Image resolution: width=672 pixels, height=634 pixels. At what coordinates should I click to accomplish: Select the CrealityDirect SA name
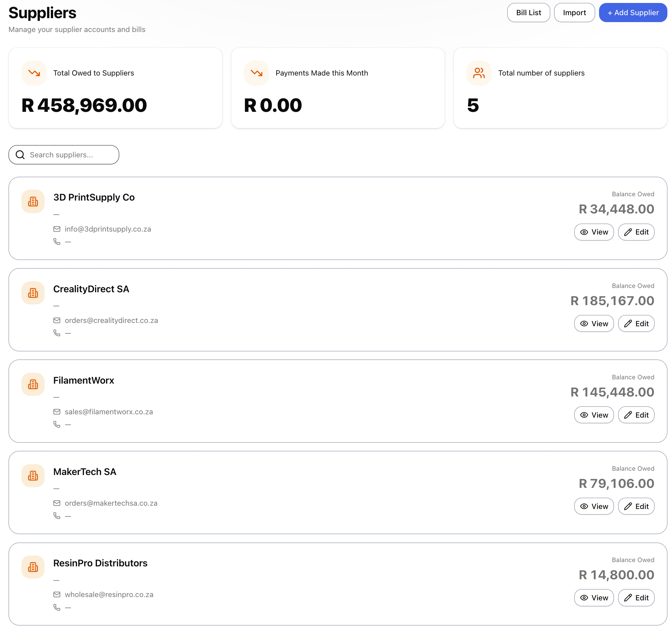pos(91,289)
